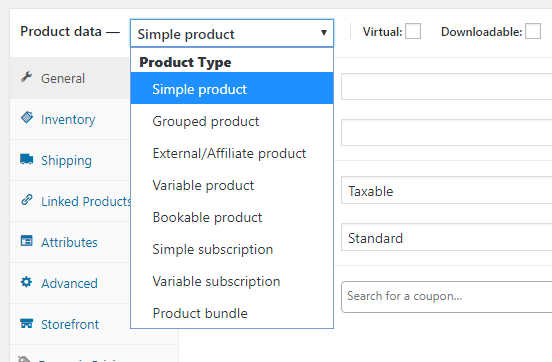Open the Advanced tab

[x=70, y=283]
